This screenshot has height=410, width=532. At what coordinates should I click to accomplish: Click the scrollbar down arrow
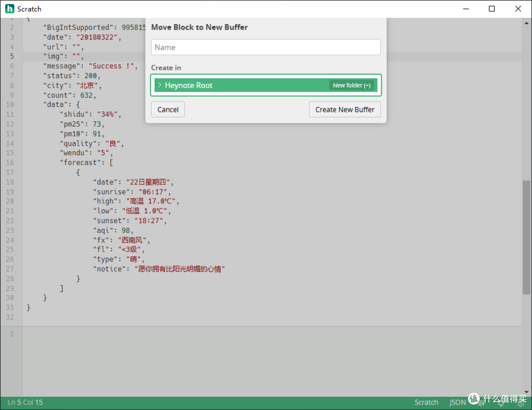[x=526, y=392]
